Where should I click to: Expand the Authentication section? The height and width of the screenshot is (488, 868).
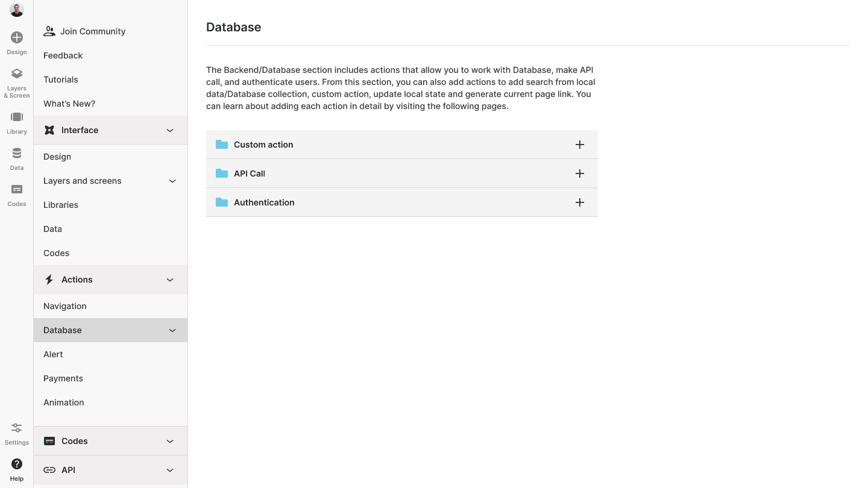tap(579, 202)
